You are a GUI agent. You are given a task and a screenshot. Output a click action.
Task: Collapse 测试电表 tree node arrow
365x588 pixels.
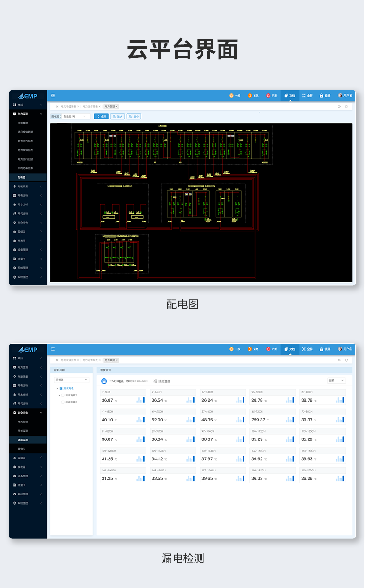57,388
